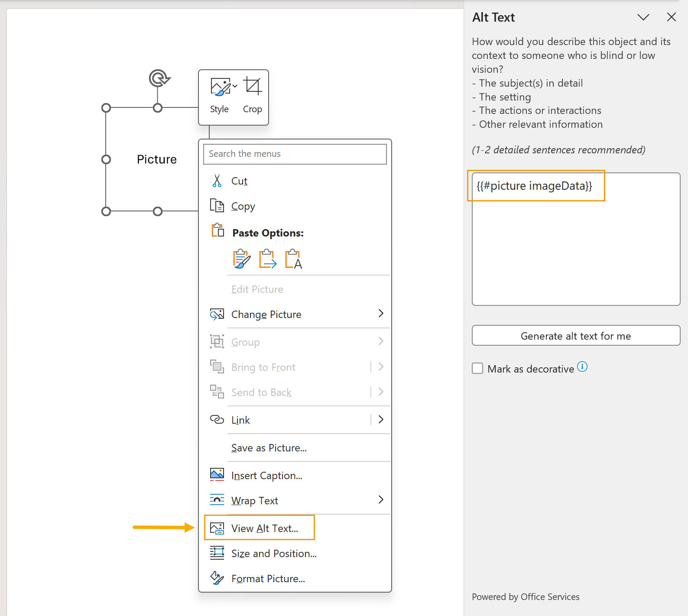Select the Crop tool icon

(x=253, y=86)
